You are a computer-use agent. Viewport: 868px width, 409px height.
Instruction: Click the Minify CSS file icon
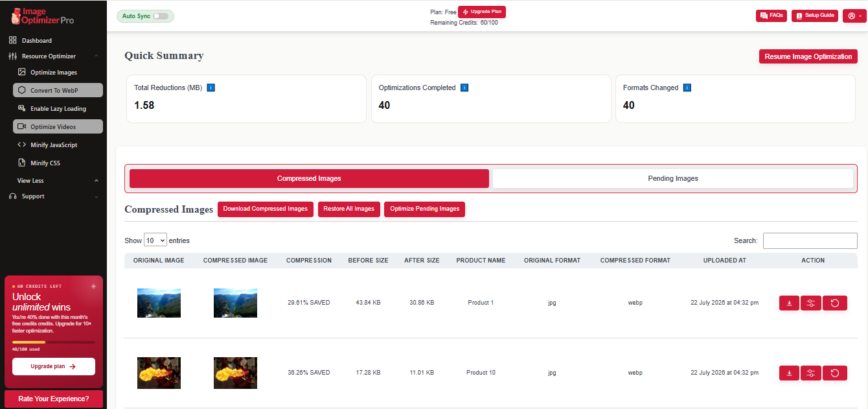[x=21, y=163]
